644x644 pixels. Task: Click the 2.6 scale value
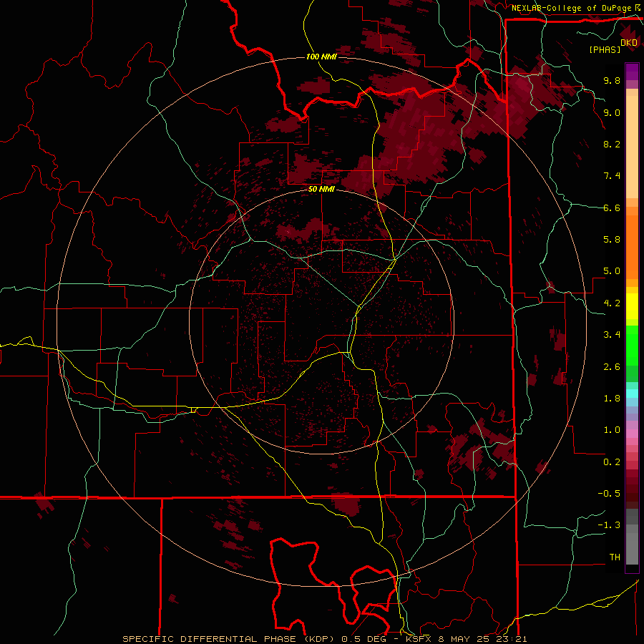tap(612, 367)
